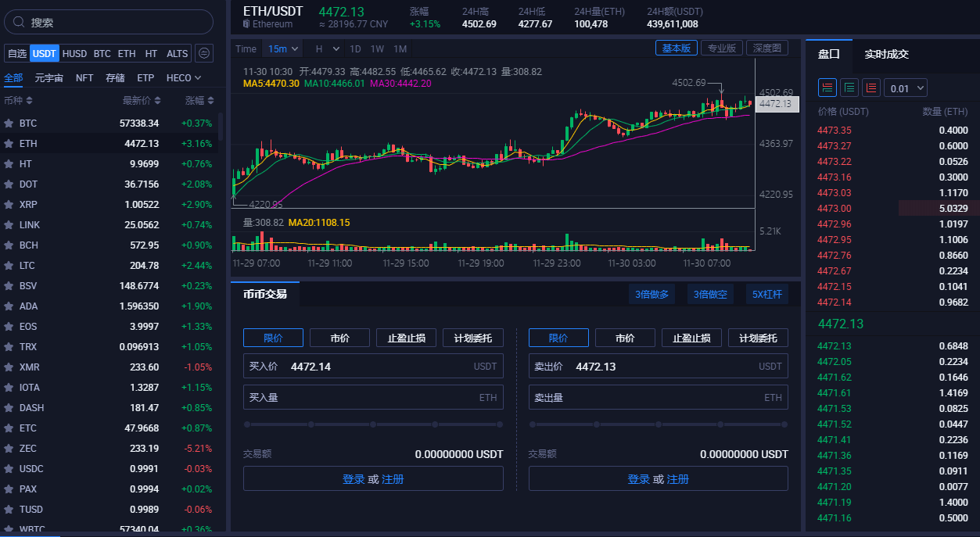
Task: Switch chart to 专业版 mode
Action: pyautogui.click(x=722, y=48)
